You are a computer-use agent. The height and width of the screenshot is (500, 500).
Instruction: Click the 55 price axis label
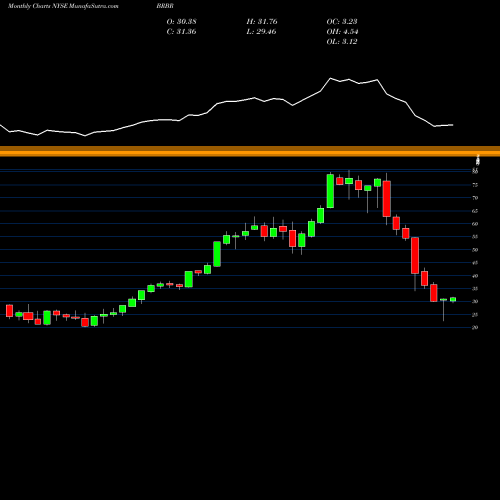[x=475, y=237]
